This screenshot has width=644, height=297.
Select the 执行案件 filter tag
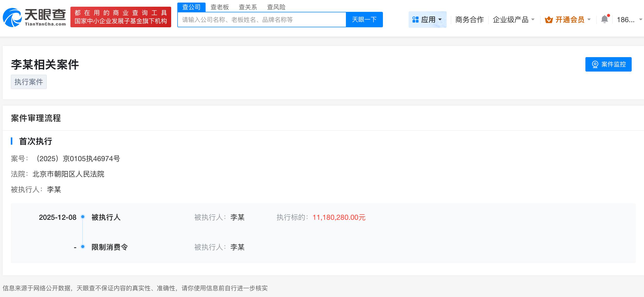point(29,82)
